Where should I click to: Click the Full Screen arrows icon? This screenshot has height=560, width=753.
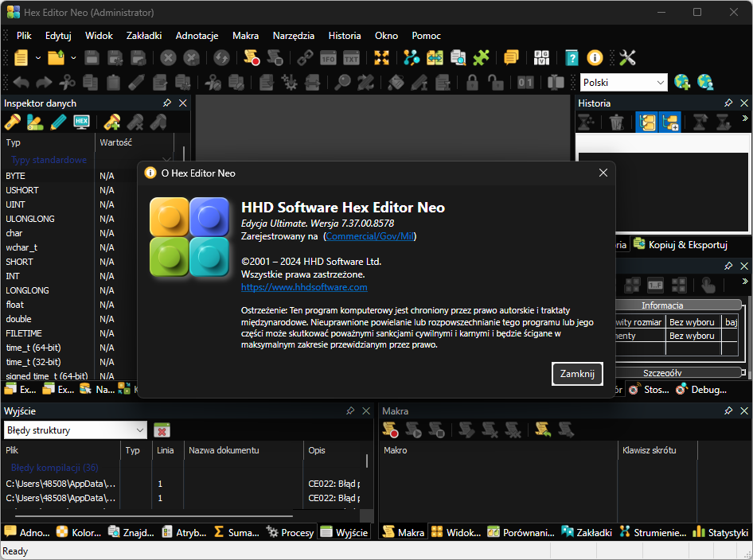381,57
